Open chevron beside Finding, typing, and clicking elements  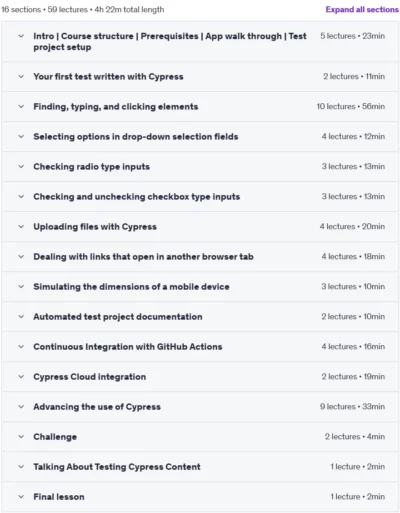coord(21,107)
